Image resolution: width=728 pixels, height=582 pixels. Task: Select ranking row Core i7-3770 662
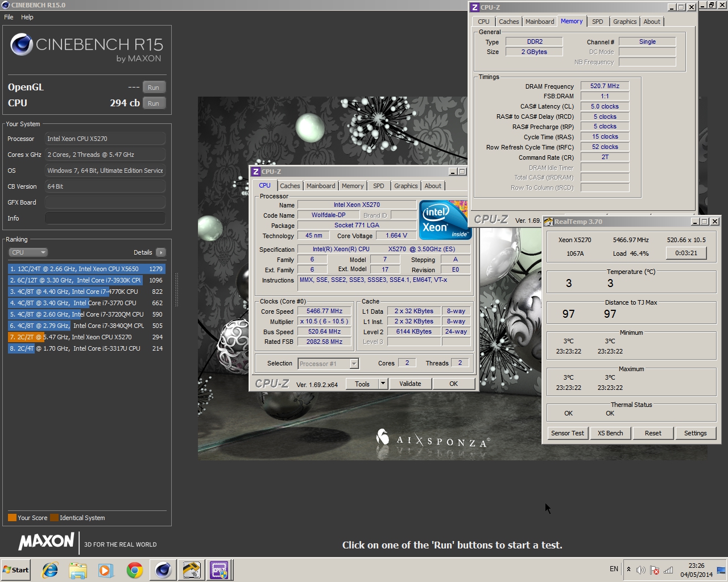[86, 303]
